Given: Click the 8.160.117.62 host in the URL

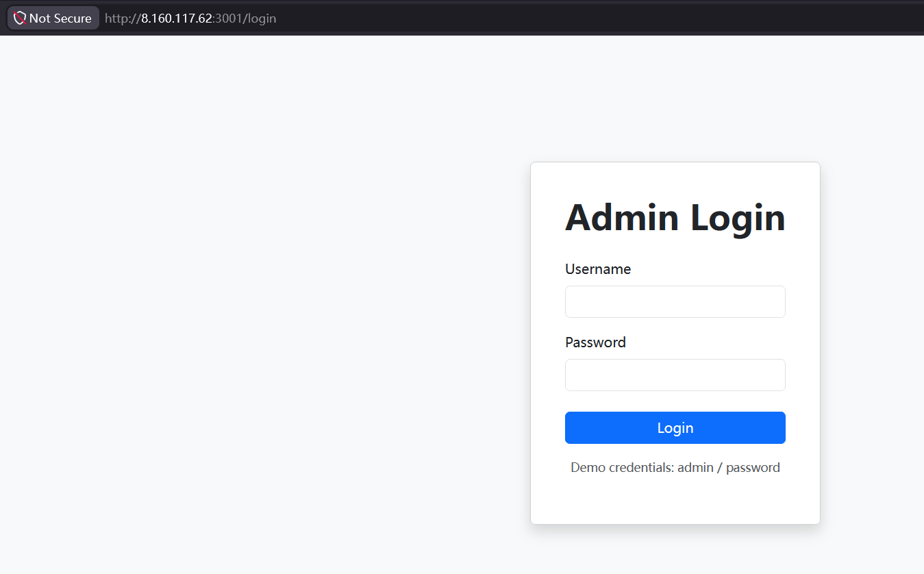Looking at the screenshot, I should tap(177, 18).
